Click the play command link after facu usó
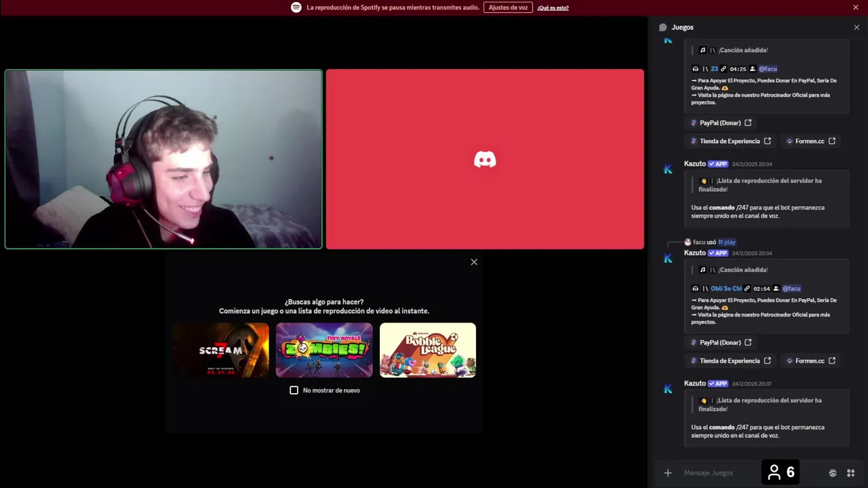Image resolution: width=868 pixels, height=488 pixels. [x=727, y=242]
